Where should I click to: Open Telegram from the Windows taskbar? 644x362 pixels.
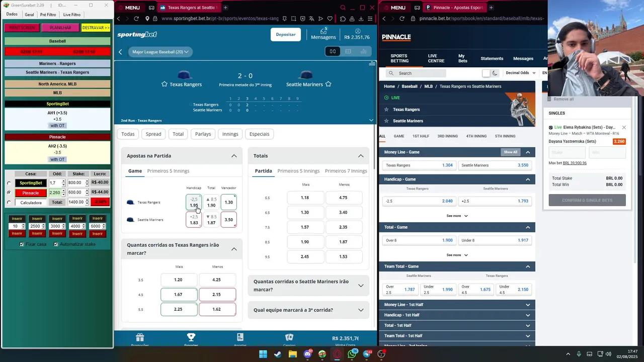[x=367, y=354]
